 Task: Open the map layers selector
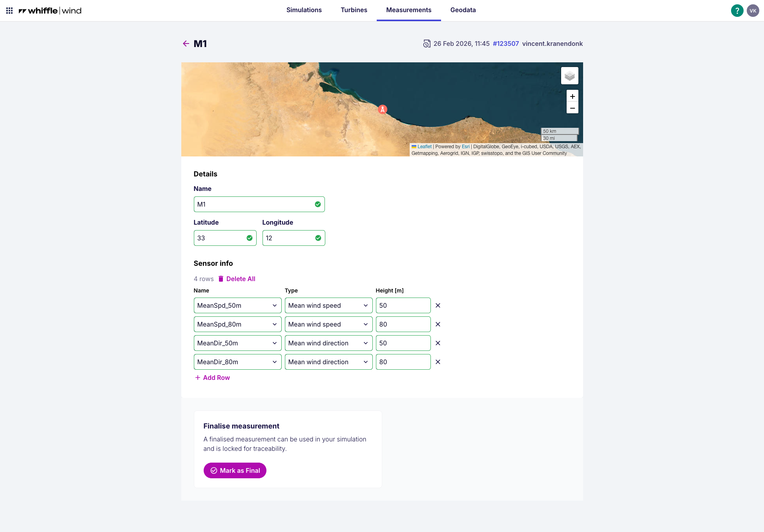tap(569, 76)
